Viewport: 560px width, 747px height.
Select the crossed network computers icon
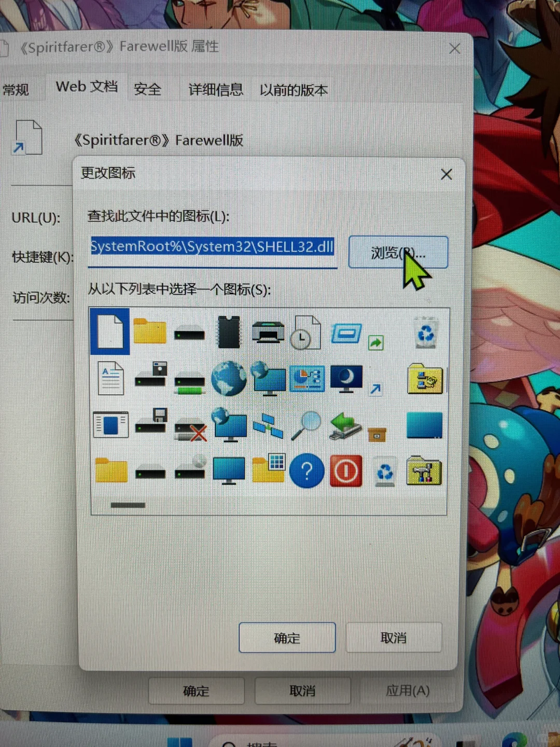pos(268,425)
